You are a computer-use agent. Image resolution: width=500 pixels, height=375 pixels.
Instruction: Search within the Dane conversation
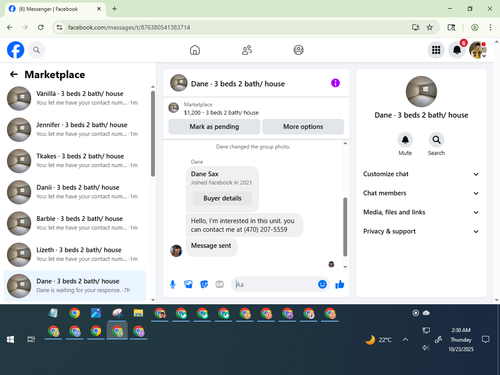tap(436, 140)
